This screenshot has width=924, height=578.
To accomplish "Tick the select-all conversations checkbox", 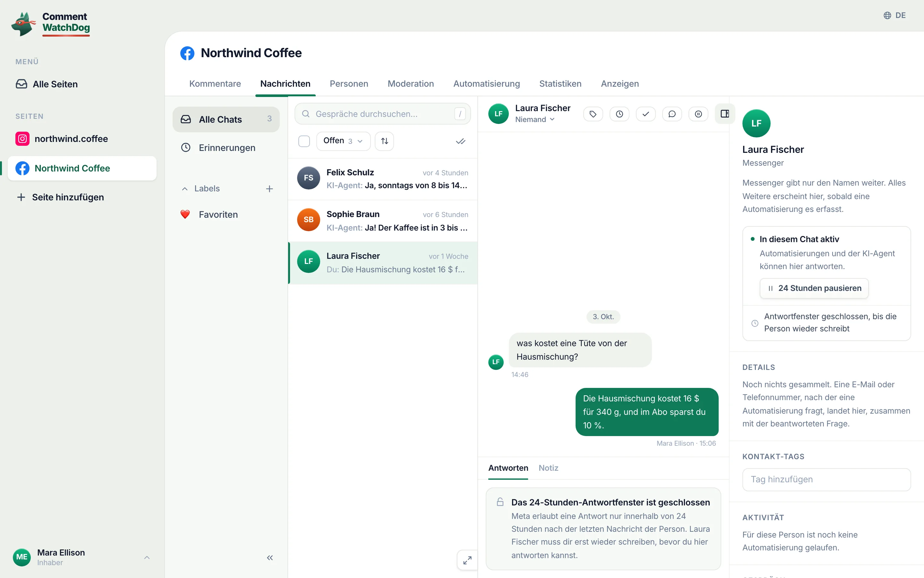I will [304, 141].
